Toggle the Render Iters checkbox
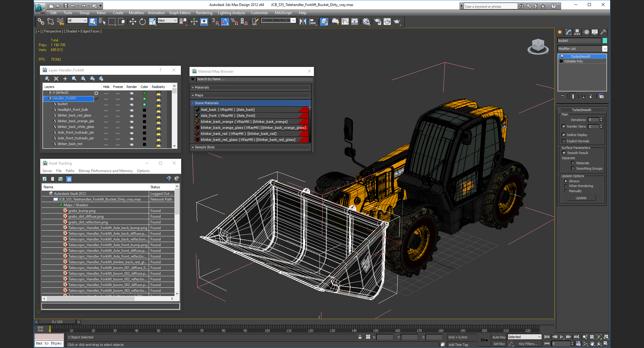The image size is (644, 348). tap(564, 126)
